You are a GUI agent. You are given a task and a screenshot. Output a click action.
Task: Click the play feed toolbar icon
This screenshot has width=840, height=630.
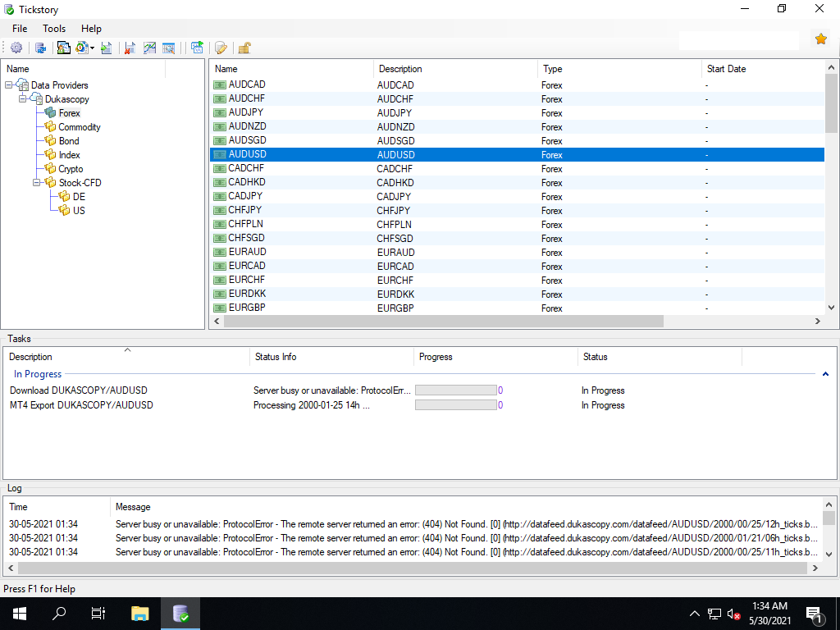[197, 48]
